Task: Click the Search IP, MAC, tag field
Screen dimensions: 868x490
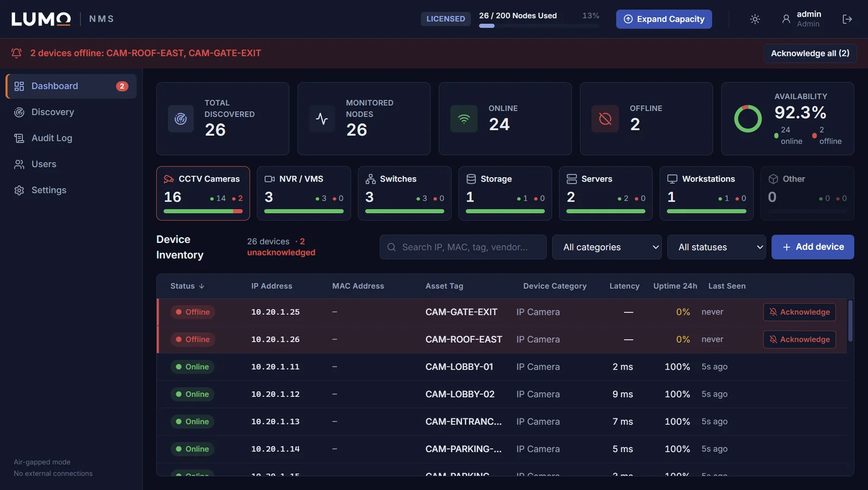Action: point(463,247)
